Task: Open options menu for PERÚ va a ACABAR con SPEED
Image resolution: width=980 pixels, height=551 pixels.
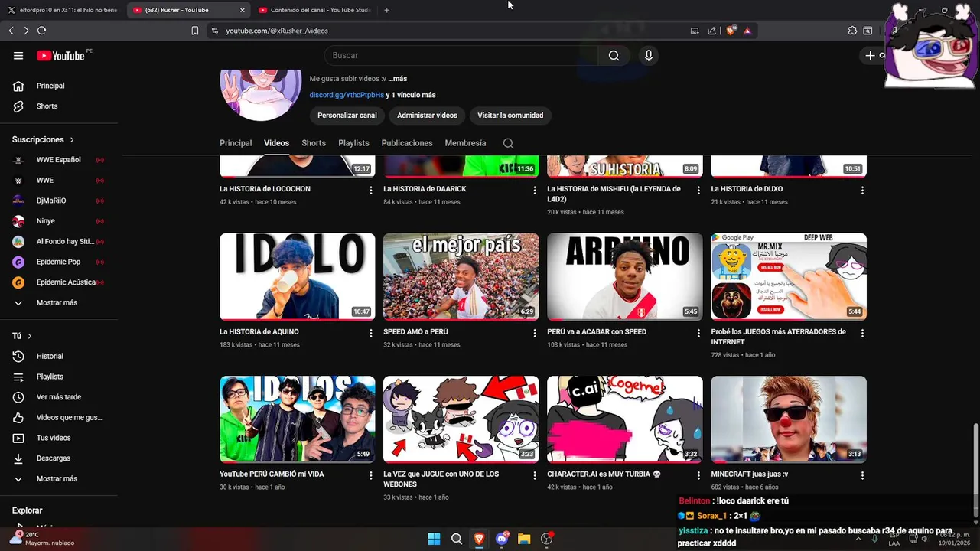Action: (x=698, y=333)
